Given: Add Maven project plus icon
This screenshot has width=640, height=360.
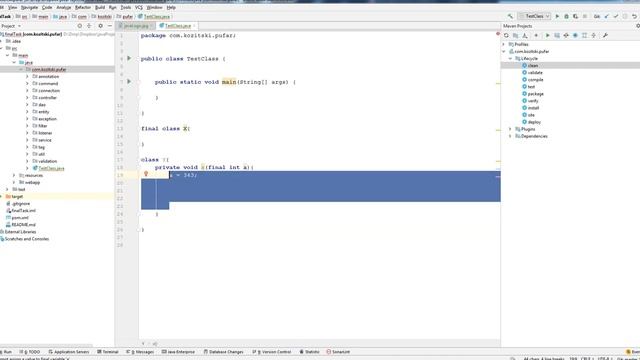Looking at the screenshot, I should (536, 36).
